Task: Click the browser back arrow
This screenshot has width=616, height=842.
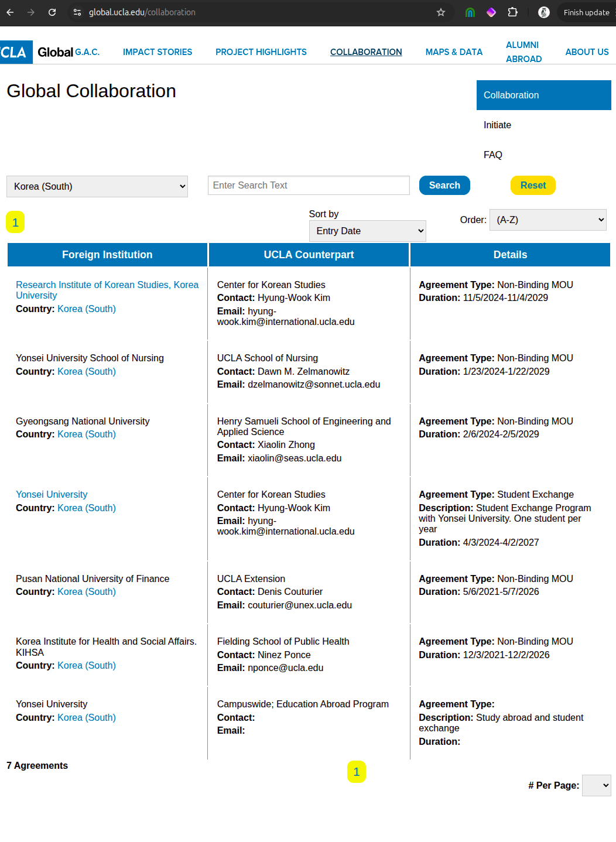Action: (10, 12)
